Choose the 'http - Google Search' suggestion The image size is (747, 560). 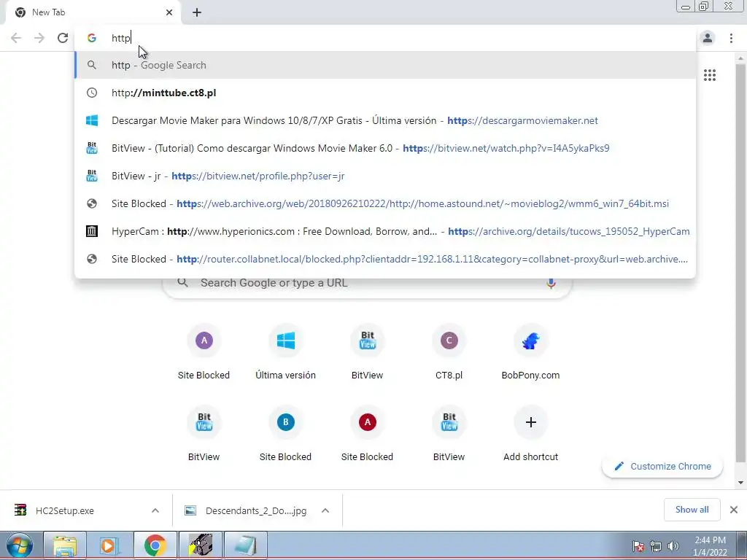(385, 65)
